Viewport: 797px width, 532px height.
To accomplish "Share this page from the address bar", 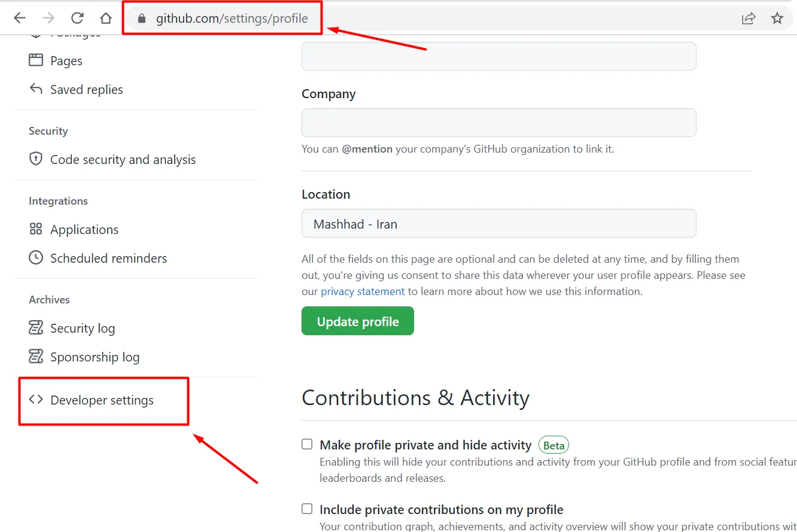I will (x=749, y=19).
